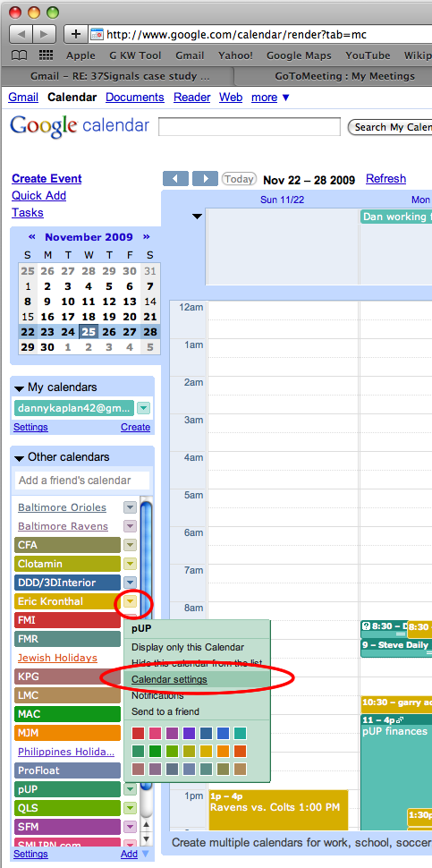The image size is (432, 868).
Task: Open dropdown arrow next to Eric Kronthal
Action: click(x=130, y=601)
